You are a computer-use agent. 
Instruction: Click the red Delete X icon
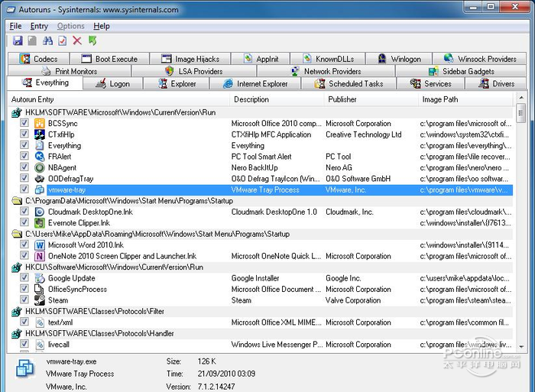pos(77,40)
